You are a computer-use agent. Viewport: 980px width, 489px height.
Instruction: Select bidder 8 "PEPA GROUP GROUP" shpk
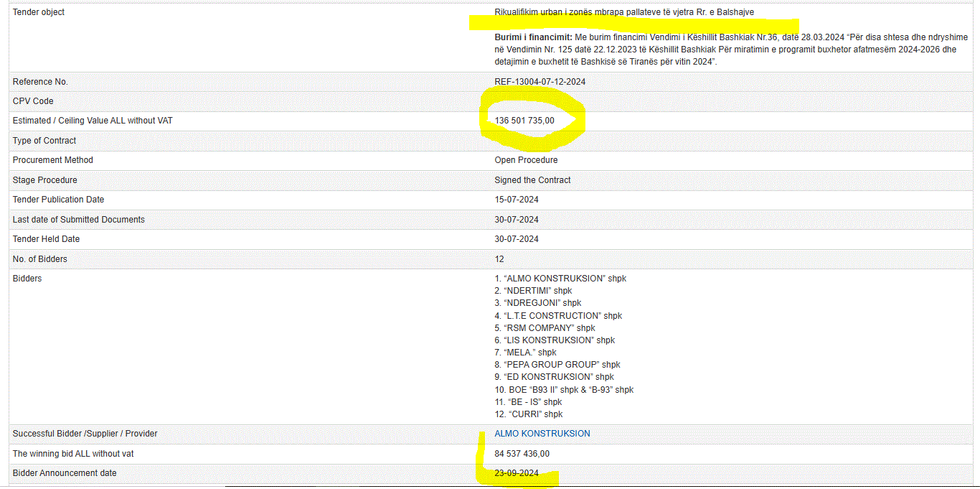click(557, 365)
